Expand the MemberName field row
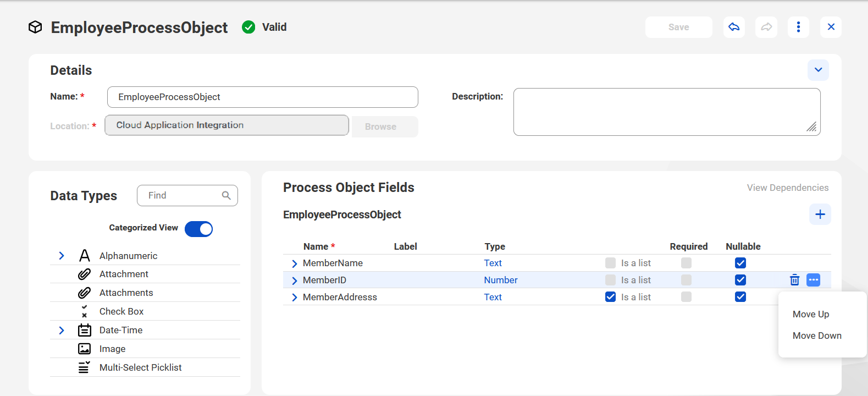Image resolution: width=868 pixels, height=396 pixels. 294,263
